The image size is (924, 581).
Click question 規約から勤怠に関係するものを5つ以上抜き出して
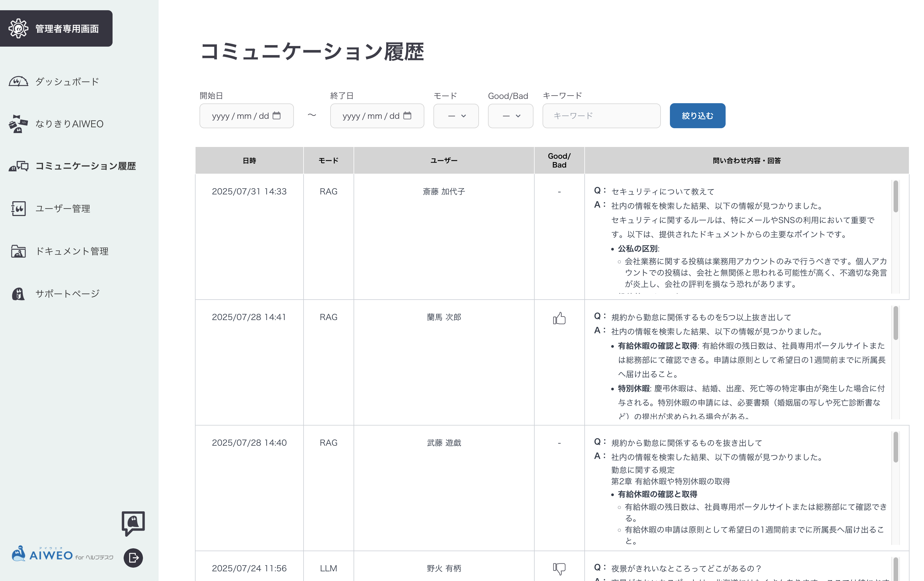pos(701,317)
